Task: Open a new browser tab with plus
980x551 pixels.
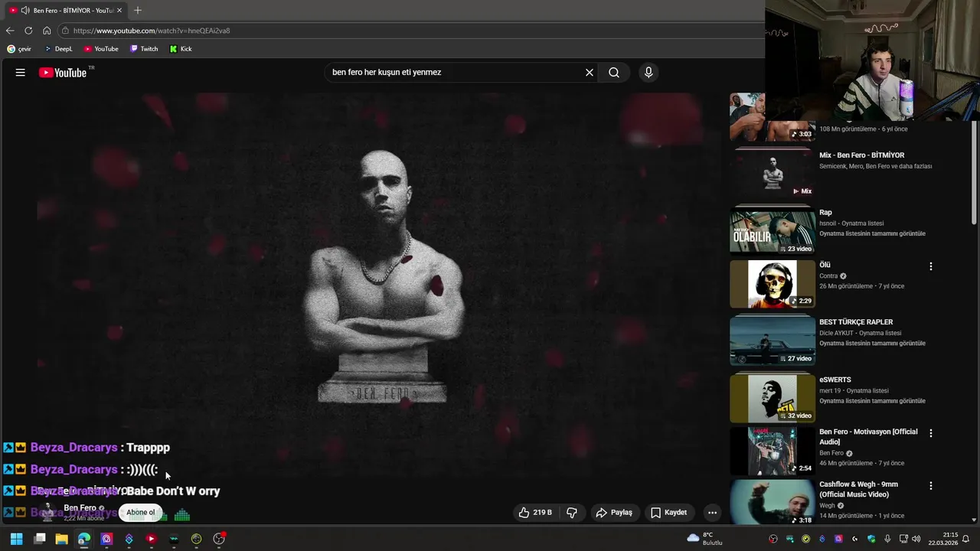Action: pos(138,11)
